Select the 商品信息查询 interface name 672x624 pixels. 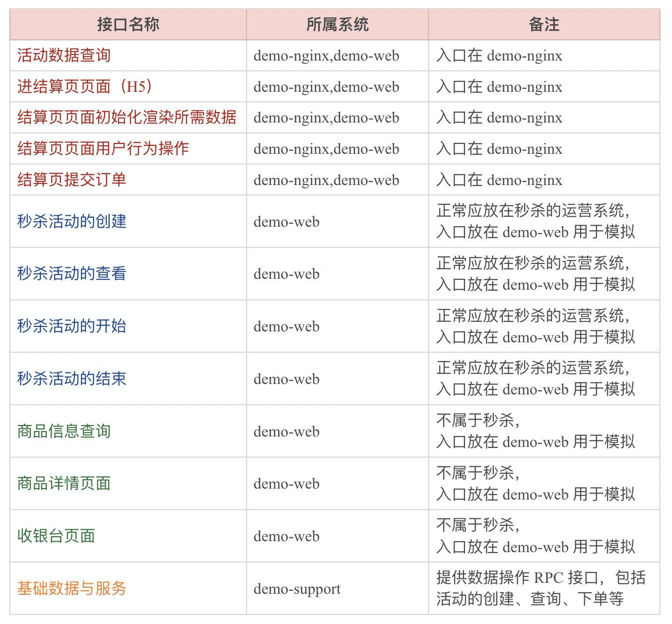pos(64,431)
